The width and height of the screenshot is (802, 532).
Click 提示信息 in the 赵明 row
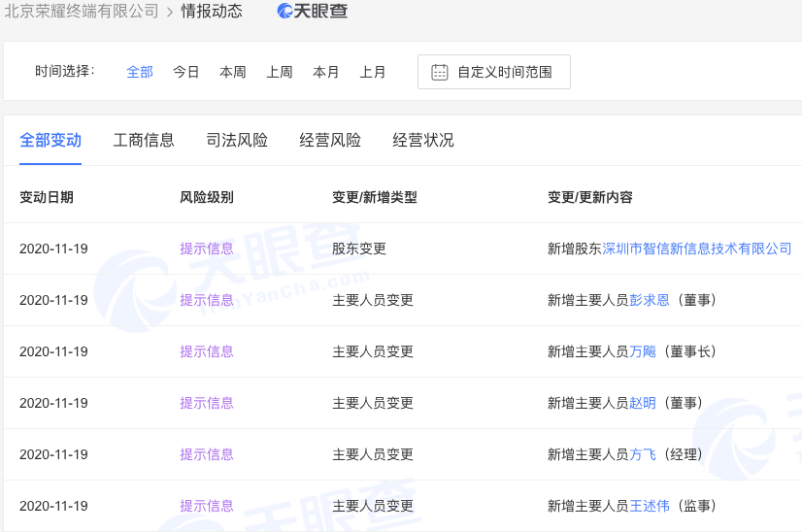(x=207, y=403)
